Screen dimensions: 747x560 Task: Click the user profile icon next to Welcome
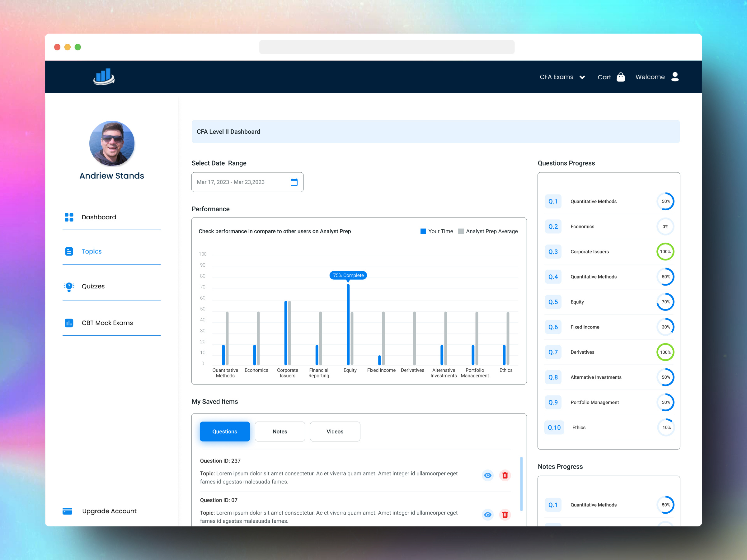(x=674, y=77)
